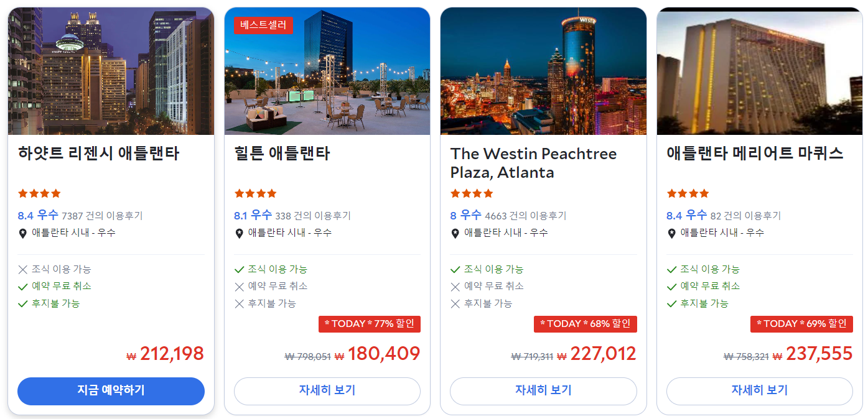This screenshot has width=868, height=419.
Task: Click the location pin on Marriott Marquis card
Action: coord(671,234)
